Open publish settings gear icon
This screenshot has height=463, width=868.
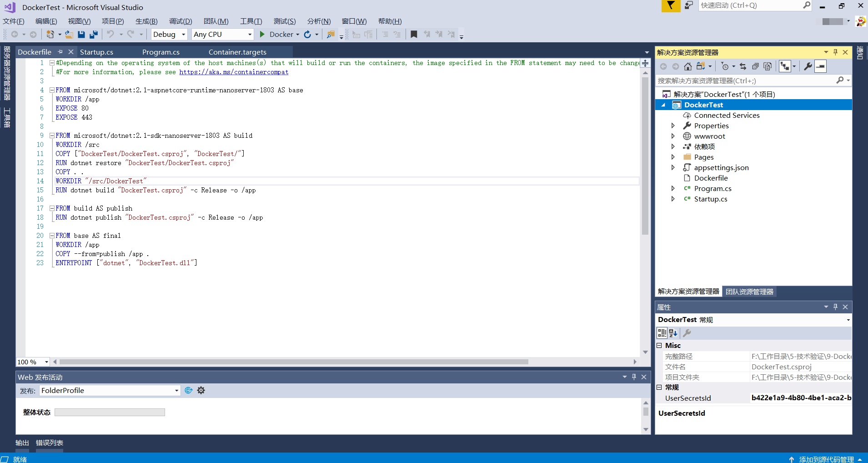point(201,390)
